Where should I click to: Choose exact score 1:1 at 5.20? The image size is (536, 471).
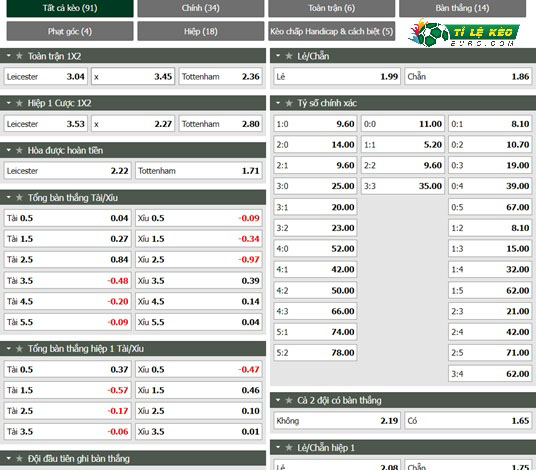[403, 145]
